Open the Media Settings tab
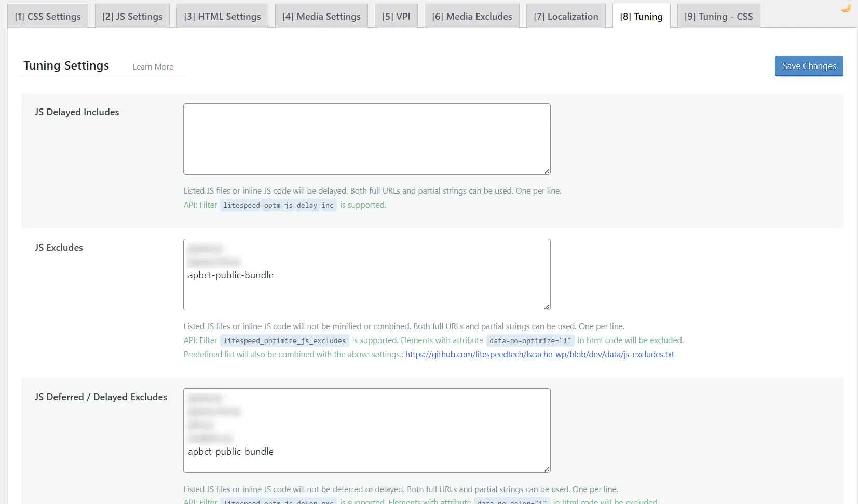Image resolution: width=858 pixels, height=504 pixels. [x=321, y=17]
